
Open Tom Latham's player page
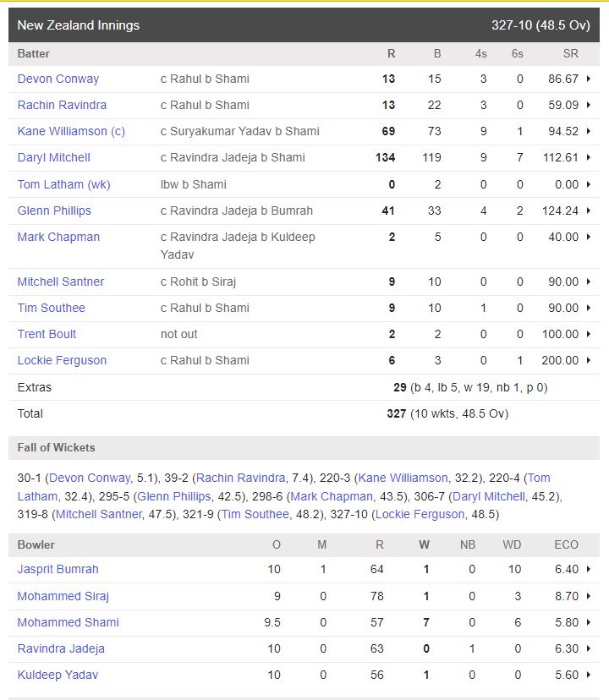pos(60,184)
